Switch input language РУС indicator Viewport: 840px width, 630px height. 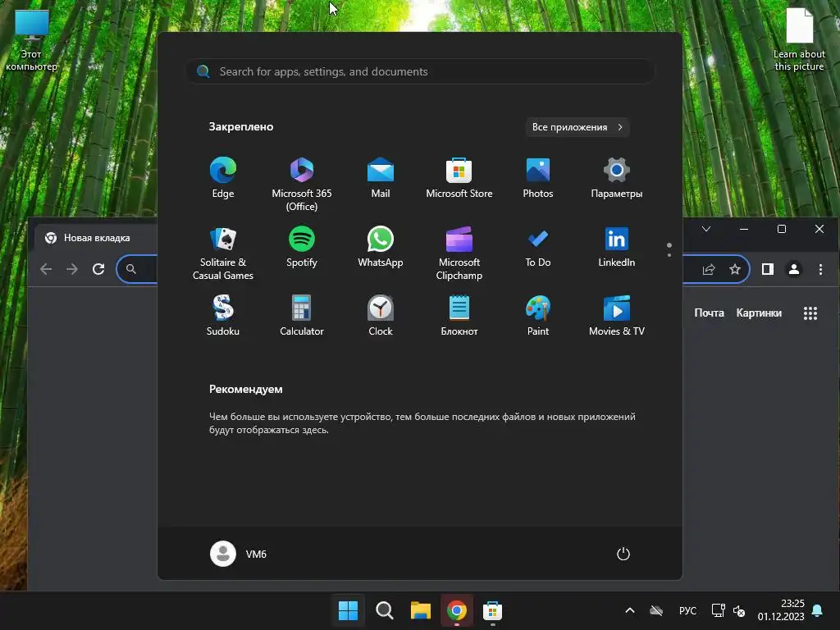pyautogui.click(x=687, y=610)
